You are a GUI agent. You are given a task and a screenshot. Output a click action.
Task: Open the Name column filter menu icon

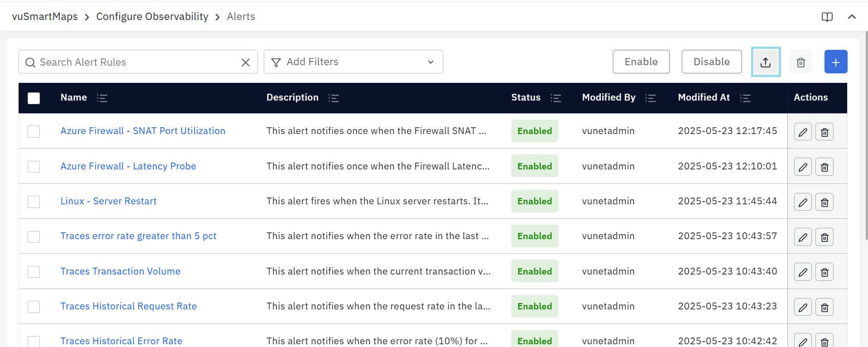tap(102, 98)
